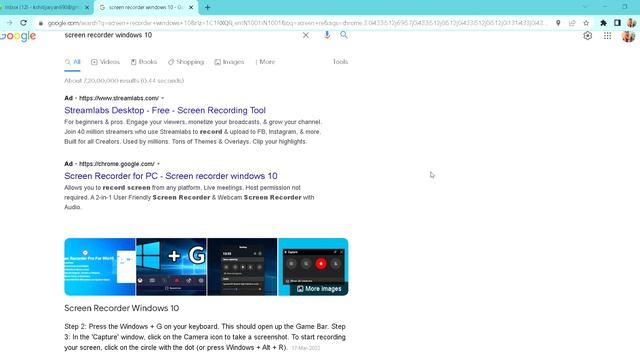Open the search Tools options
The height and width of the screenshot is (360, 640).
[340, 62]
